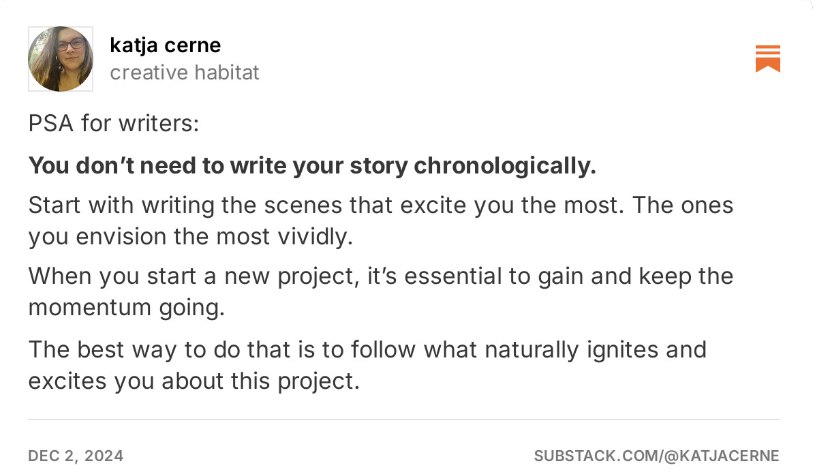816x476 pixels.
Task: Open the creative habitat publication
Action: [x=184, y=72]
